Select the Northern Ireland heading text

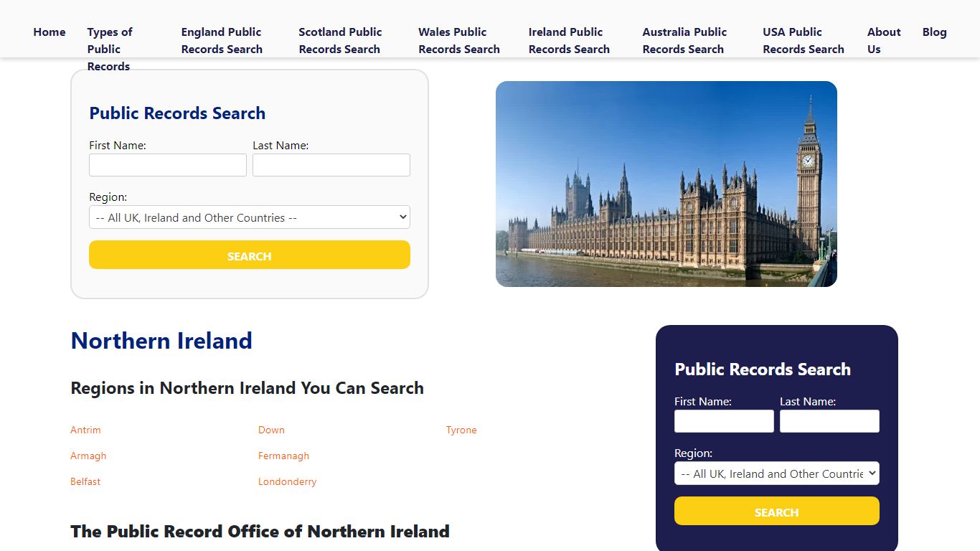(161, 340)
